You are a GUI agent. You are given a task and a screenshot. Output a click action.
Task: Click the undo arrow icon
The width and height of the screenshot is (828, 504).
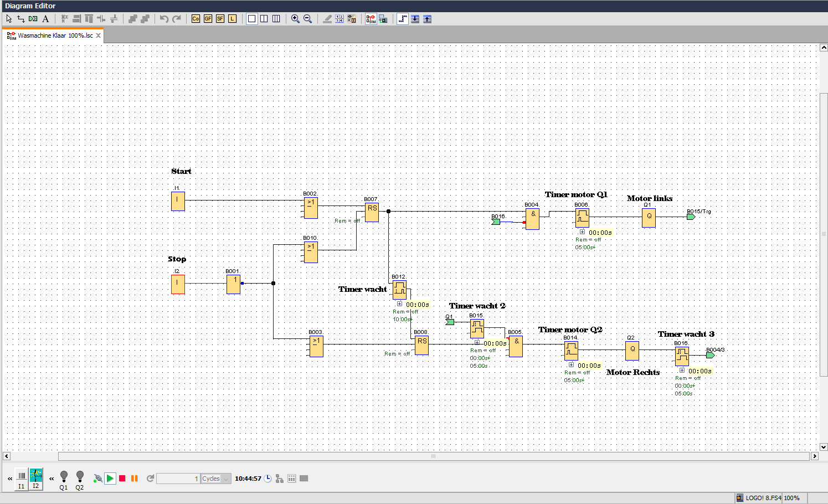coord(164,19)
